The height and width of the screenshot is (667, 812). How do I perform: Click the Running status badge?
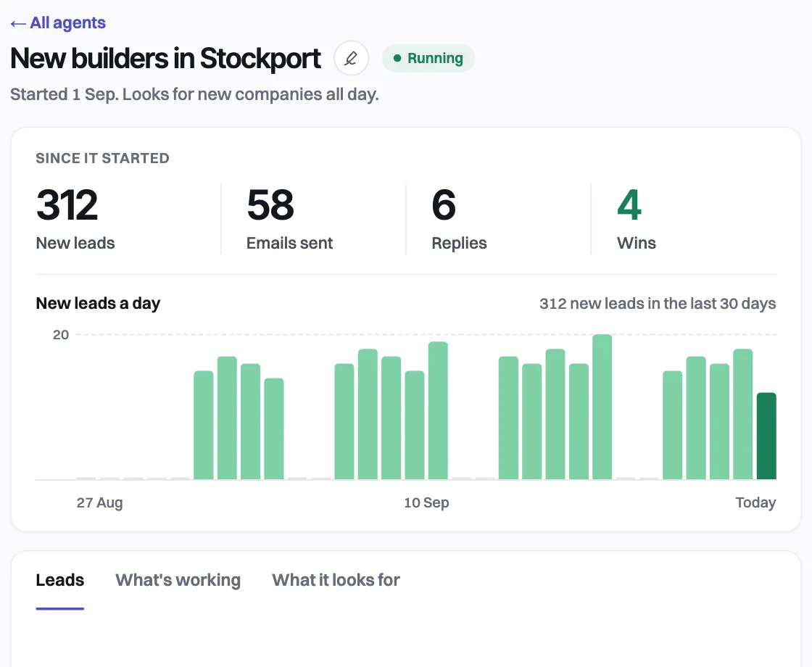point(428,58)
